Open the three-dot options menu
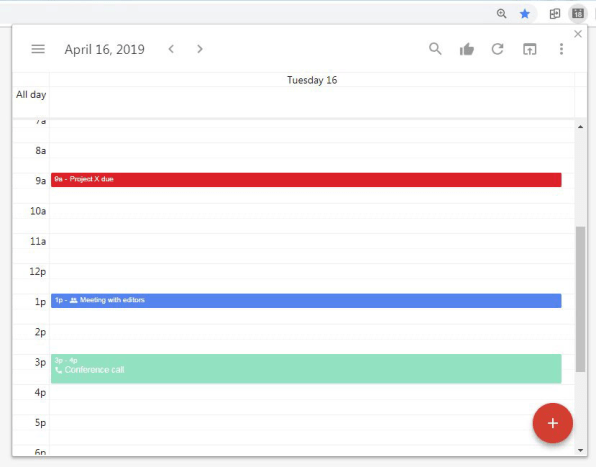This screenshot has width=596, height=467. [561, 49]
